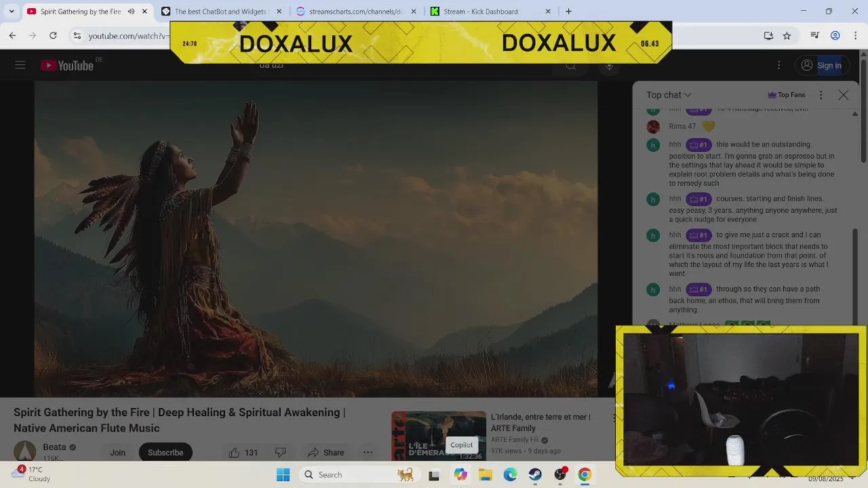Image resolution: width=868 pixels, height=488 pixels.
Task: Close the streamscharts.com tab
Action: (x=414, y=12)
